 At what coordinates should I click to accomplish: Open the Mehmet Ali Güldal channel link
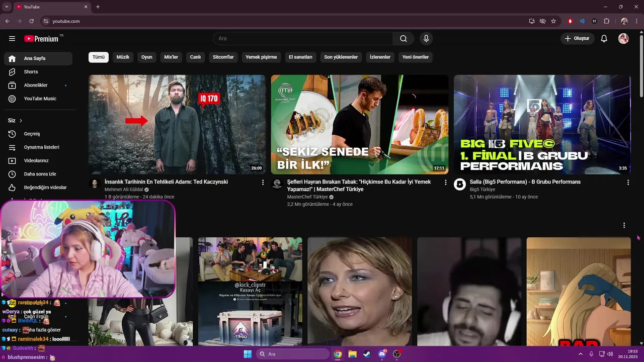point(124,190)
